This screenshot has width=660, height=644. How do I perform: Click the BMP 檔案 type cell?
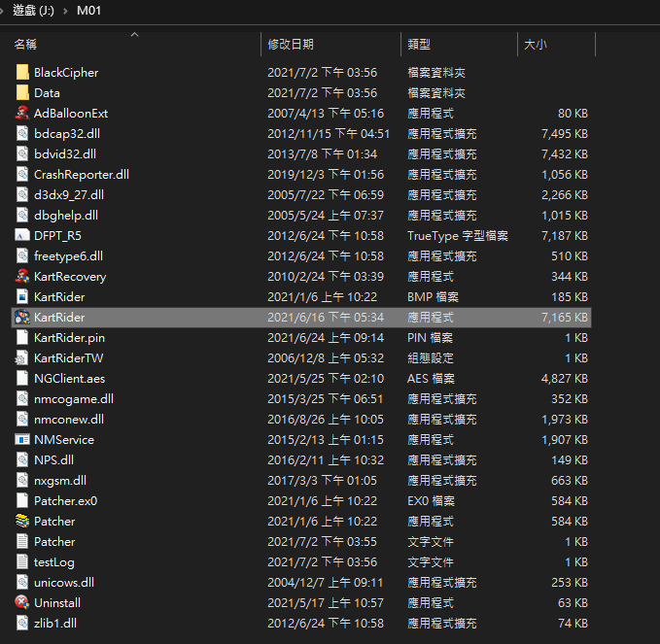(x=433, y=296)
